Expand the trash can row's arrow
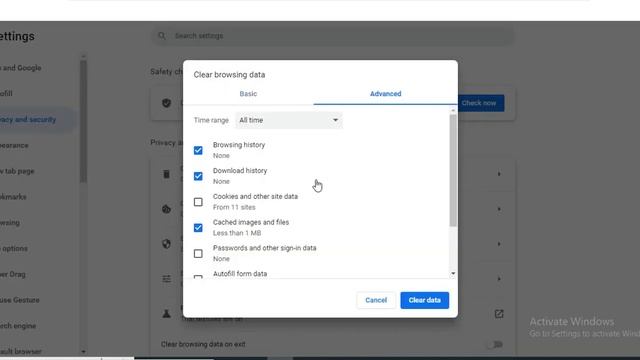The width and height of the screenshot is (640, 360). click(499, 174)
